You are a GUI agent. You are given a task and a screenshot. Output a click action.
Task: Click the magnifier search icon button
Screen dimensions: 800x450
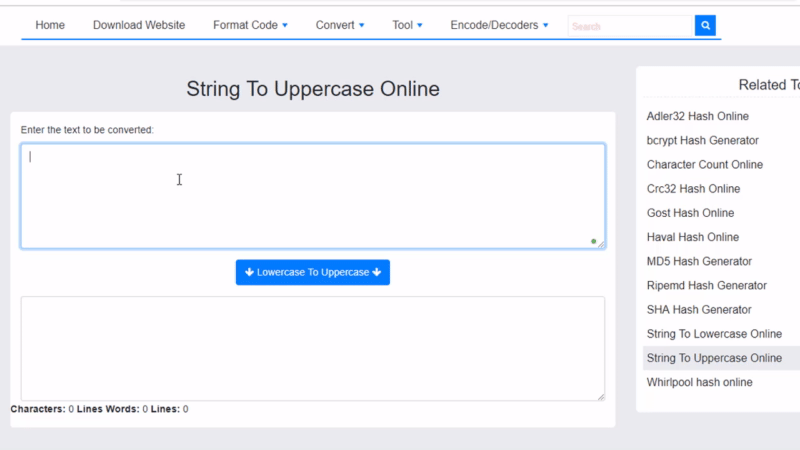706,26
